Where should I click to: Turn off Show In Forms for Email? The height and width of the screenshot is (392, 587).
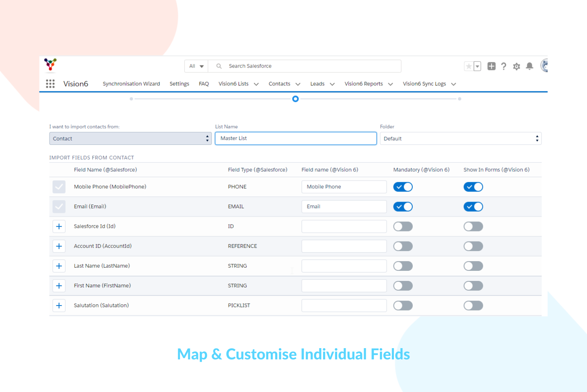pos(473,206)
